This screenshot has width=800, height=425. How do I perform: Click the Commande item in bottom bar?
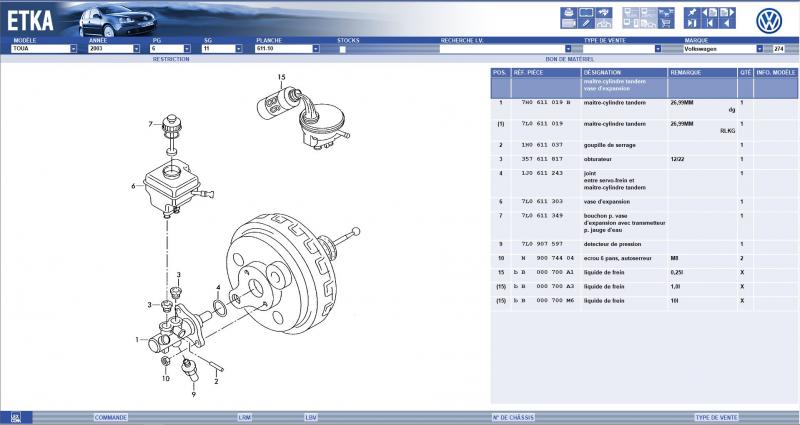coord(110,417)
